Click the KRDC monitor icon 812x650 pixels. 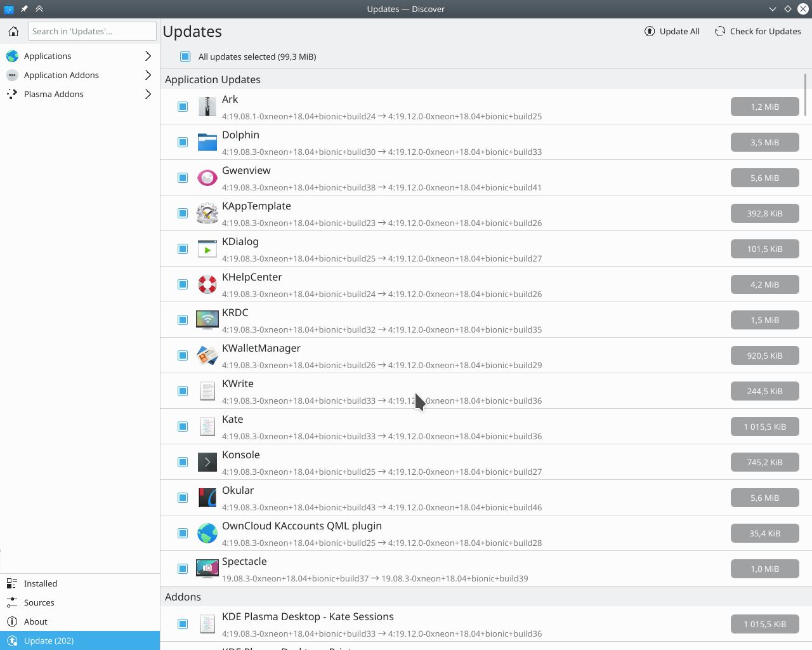pyautogui.click(x=207, y=320)
